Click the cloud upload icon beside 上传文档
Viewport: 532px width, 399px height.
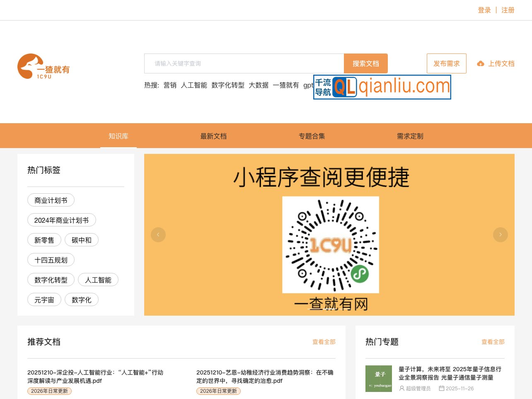481,64
